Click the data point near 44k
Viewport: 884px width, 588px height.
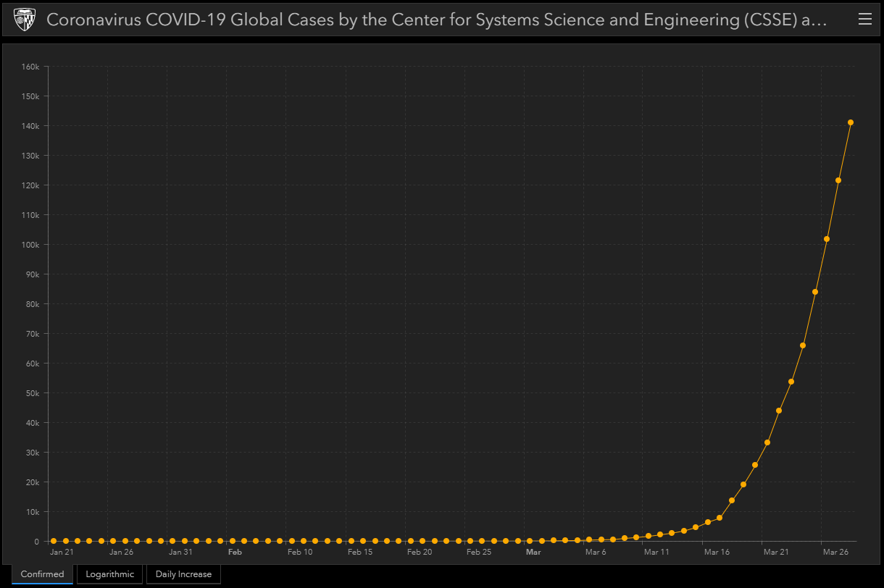coord(779,411)
